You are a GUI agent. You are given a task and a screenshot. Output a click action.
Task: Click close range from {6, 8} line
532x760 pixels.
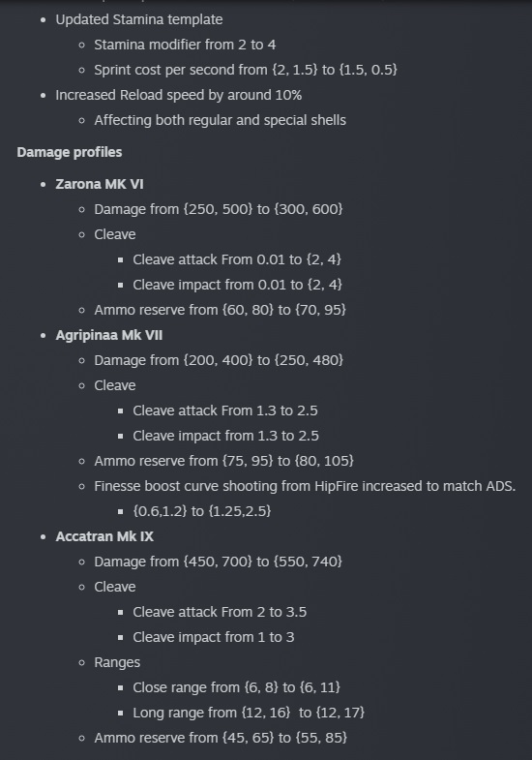point(236,687)
